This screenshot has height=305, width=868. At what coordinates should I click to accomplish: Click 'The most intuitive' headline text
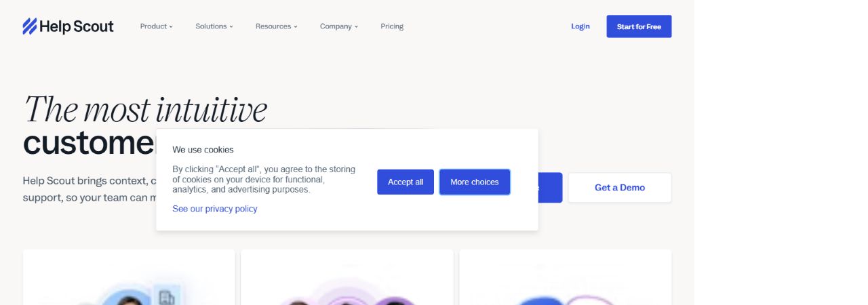click(145, 109)
